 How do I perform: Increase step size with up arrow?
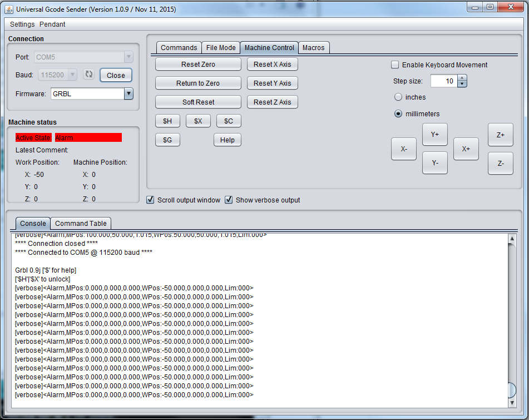[462, 78]
